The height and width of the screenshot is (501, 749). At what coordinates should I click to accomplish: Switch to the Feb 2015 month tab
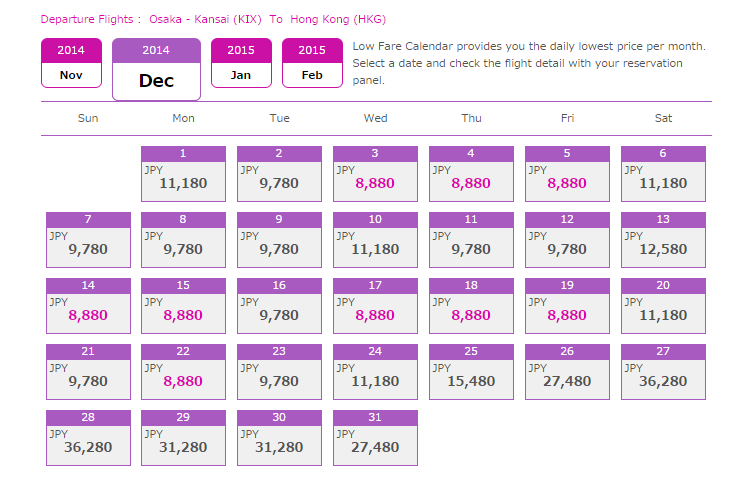click(x=312, y=63)
